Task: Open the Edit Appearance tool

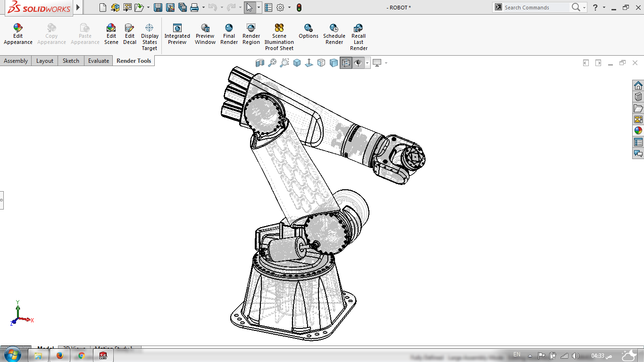Action: (x=17, y=34)
